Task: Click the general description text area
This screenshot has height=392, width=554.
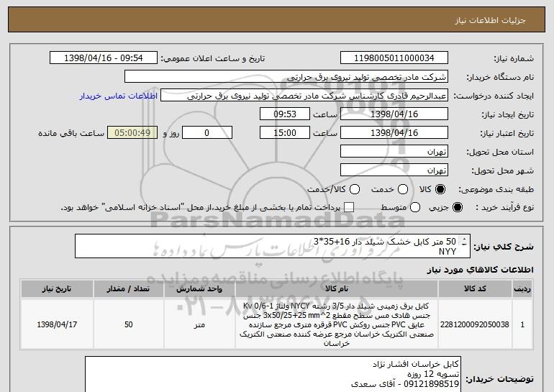Action: [273, 246]
